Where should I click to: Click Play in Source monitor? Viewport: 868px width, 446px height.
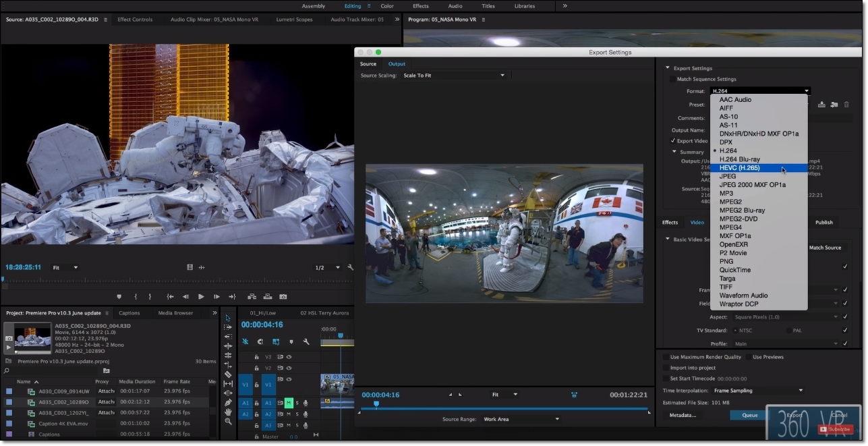coord(201,296)
